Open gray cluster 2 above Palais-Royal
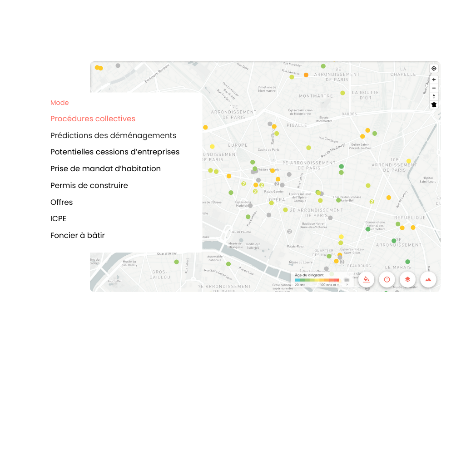This screenshot has height=476, width=476. [289, 232]
